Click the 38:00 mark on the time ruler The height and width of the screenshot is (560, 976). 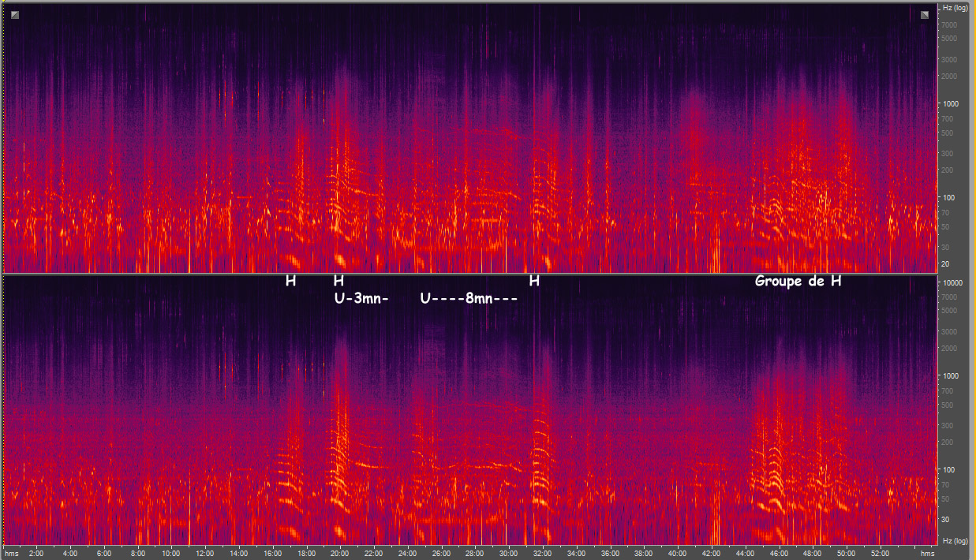644,553
